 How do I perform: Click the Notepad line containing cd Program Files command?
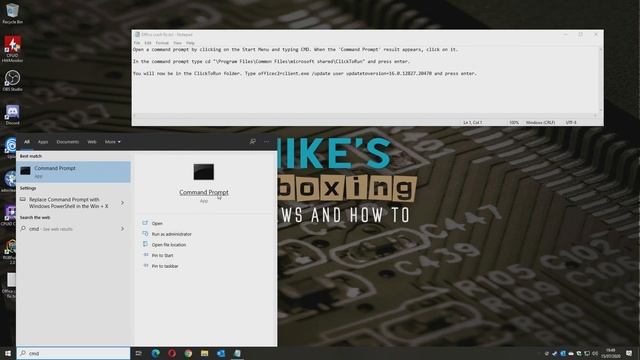(271, 61)
